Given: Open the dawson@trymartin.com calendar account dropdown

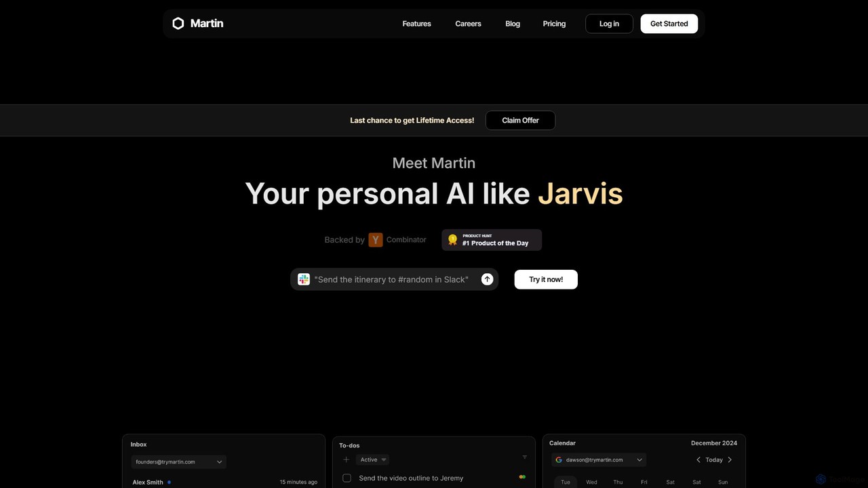Looking at the screenshot, I should pos(599,460).
